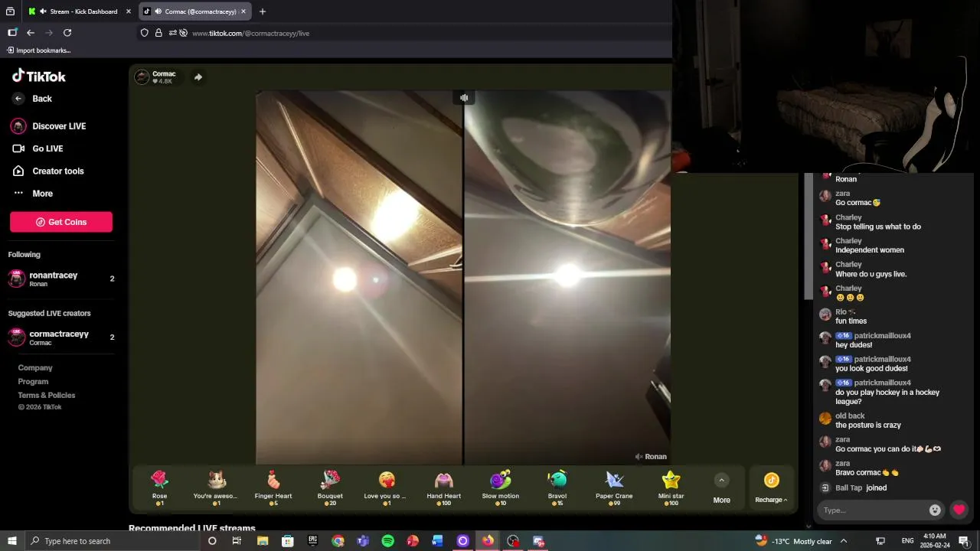
Task: Open Go LIVE in sidebar
Action: [x=38, y=148]
